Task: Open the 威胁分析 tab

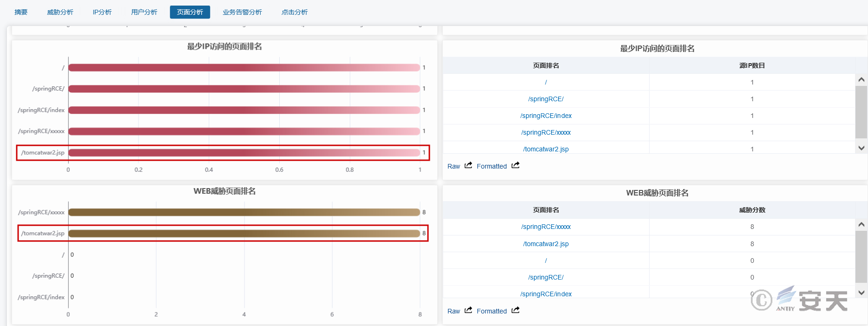Action: click(x=60, y=12)
